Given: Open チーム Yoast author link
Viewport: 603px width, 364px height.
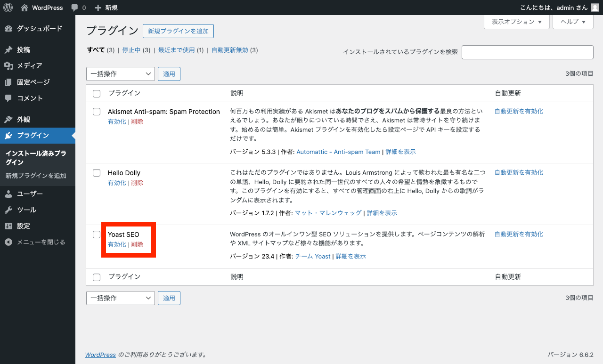Looking at the screenshot, I should pos(313,256).
